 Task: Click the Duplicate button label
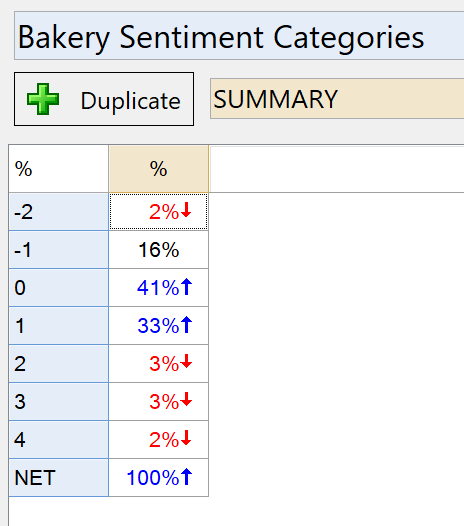[x=131, y=101]
